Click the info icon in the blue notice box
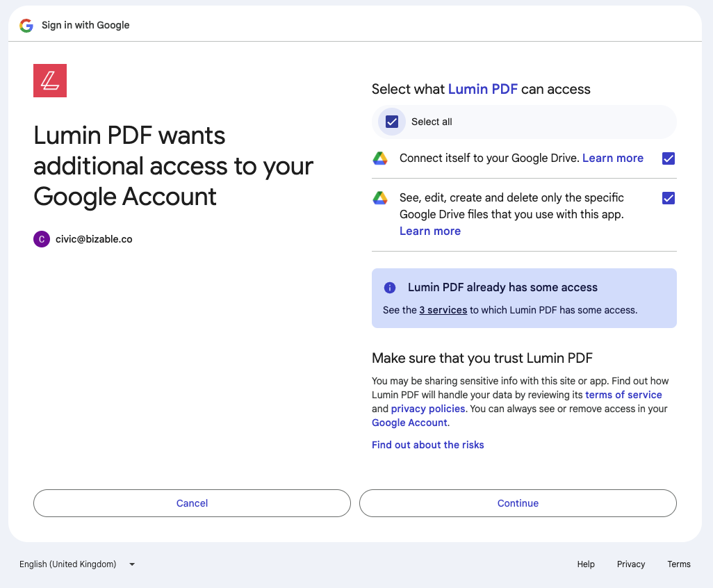Image resolution: width=713 pixels, height=588 pixels. coord(390,288)
